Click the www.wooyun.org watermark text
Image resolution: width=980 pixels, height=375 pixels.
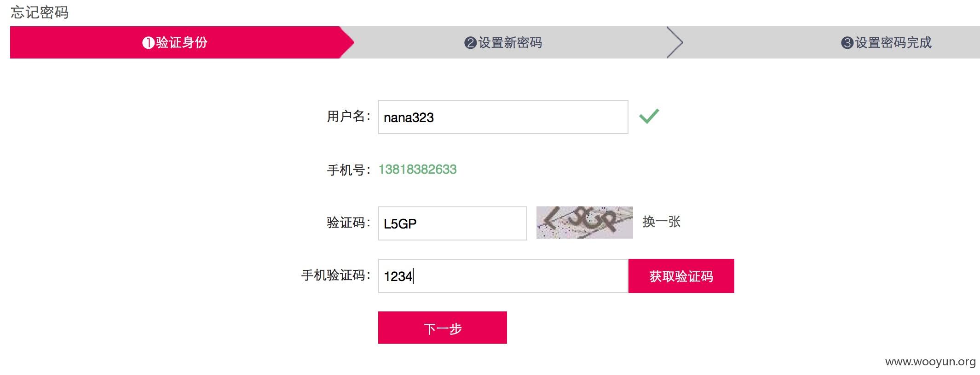(930, 362)
